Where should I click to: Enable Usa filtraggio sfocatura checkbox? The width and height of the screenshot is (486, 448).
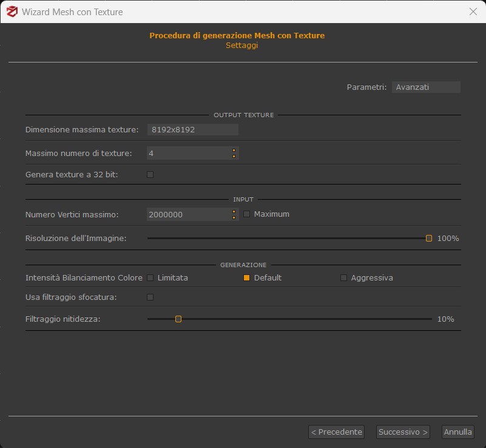(150, 297)
